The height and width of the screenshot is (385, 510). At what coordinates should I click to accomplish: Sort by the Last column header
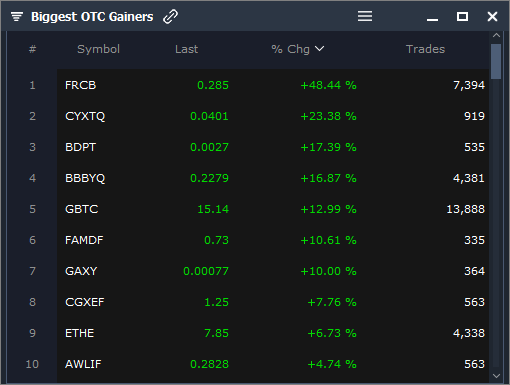point(186,49)
